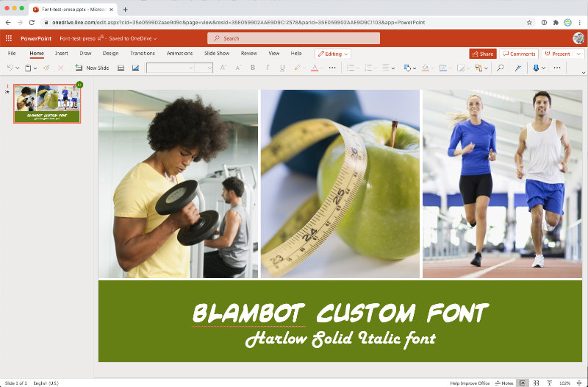Open the Editing mode dropdown
The width and height of the screenshot is (588, 387).
coord(333,54)
